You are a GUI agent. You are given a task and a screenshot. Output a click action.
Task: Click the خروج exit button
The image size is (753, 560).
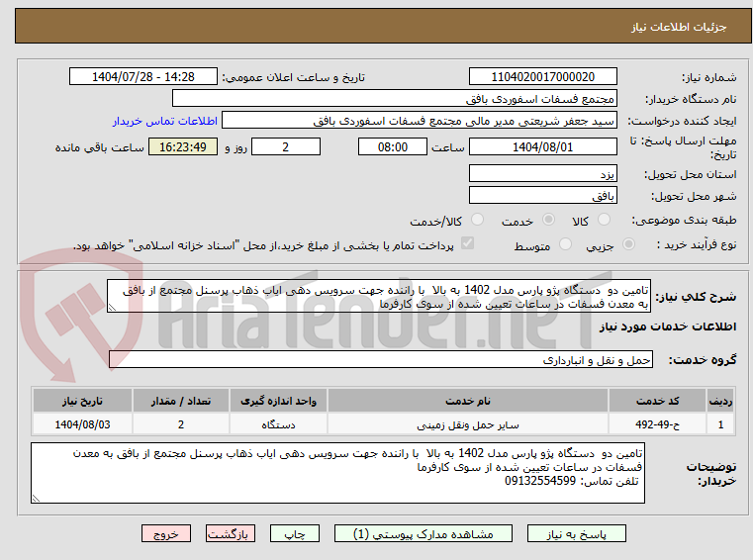pos(166,534)
